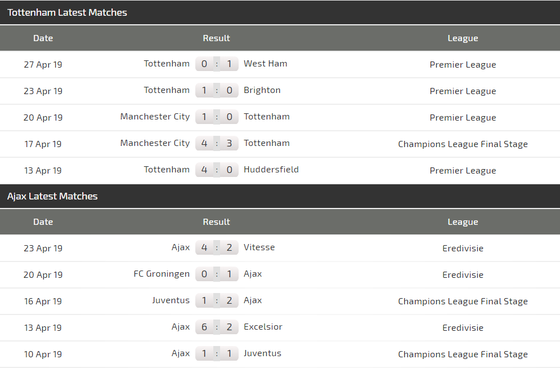Open Excelsior team link
Viewport: 560px width, 368px height.
(263, 327)
